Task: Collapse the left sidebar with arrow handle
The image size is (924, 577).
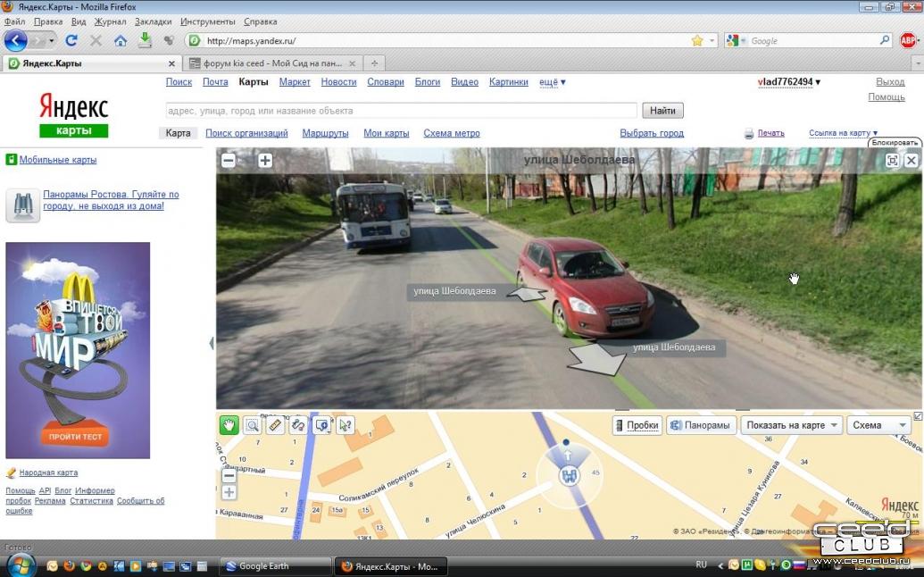Action: click(212, 343)
